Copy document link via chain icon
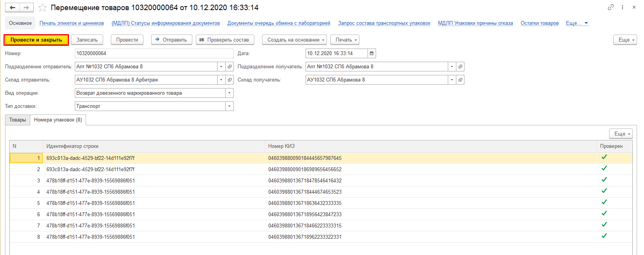Viewport: 644px width, 255px height. point(611,7)
